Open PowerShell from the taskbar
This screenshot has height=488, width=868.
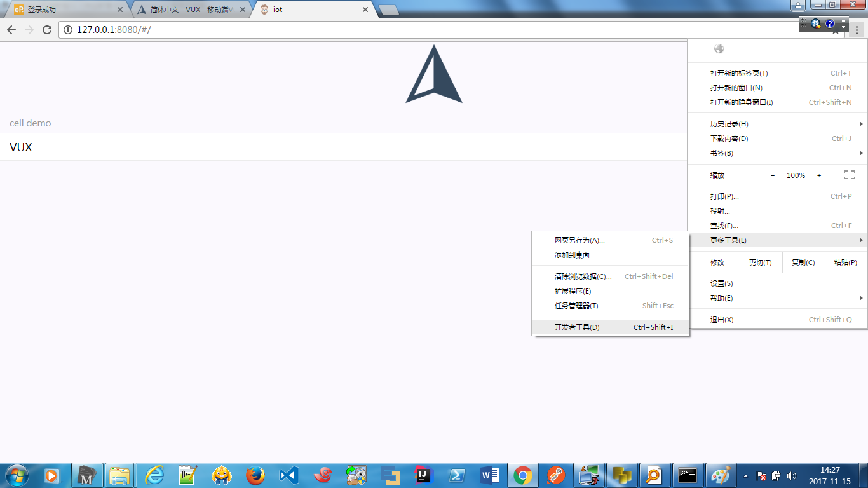pyautogui.click(x=456, y=475)
